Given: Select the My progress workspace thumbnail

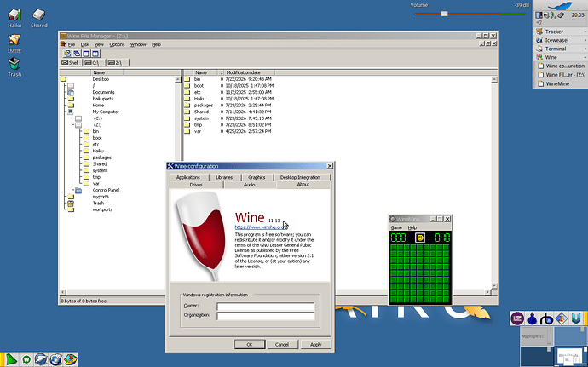Looking at the screenshot, I should point(537,336).
